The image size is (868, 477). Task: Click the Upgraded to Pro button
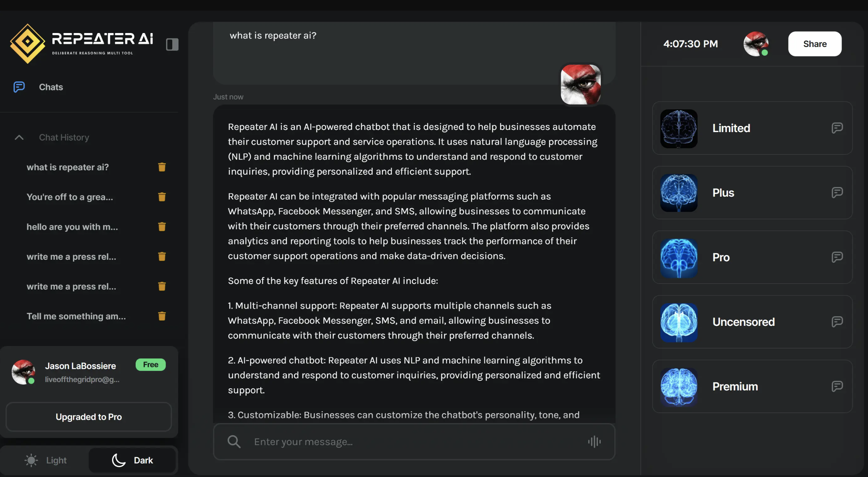pyautogui.click(x=89, y=417)
